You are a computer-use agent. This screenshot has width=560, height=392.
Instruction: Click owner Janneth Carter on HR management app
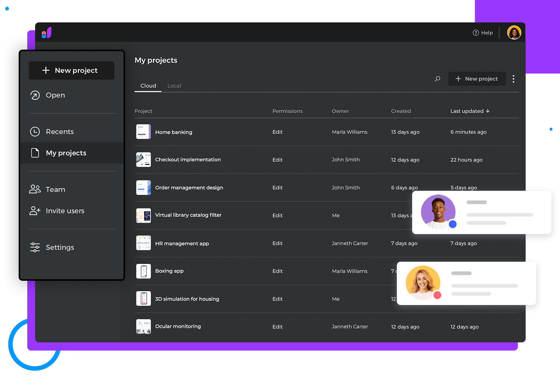coord(350,243)
